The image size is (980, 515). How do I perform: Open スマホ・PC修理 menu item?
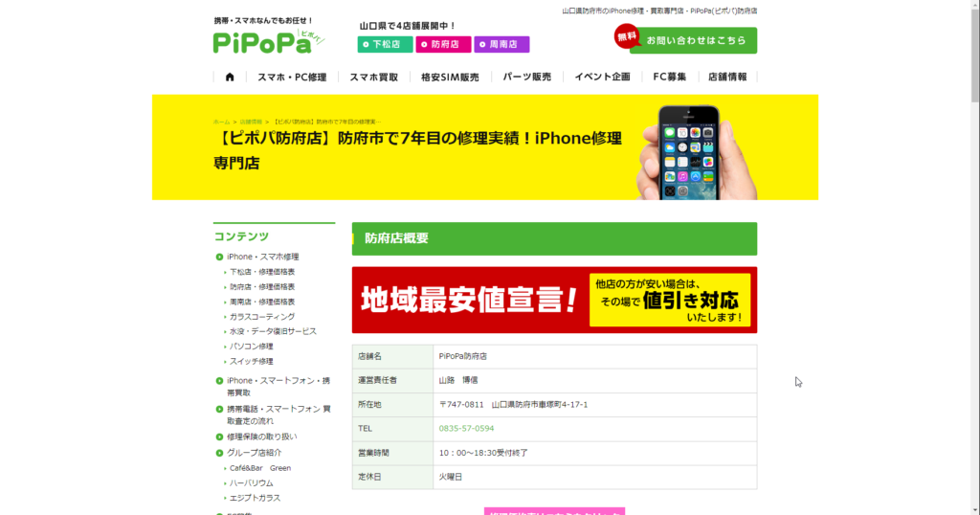[x=292, y=77]
